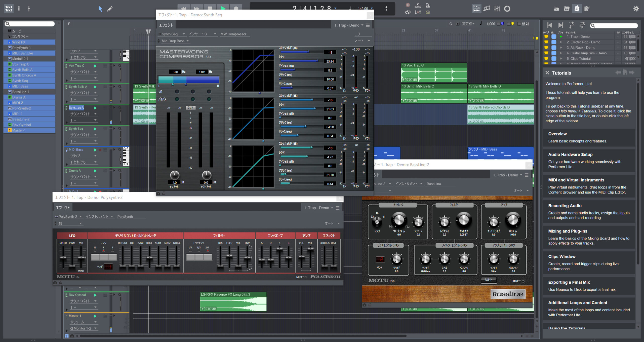The image size is (644, 342).
Task: Open the Monitor 1-2 output dropdown
Action: pos(83,328)
